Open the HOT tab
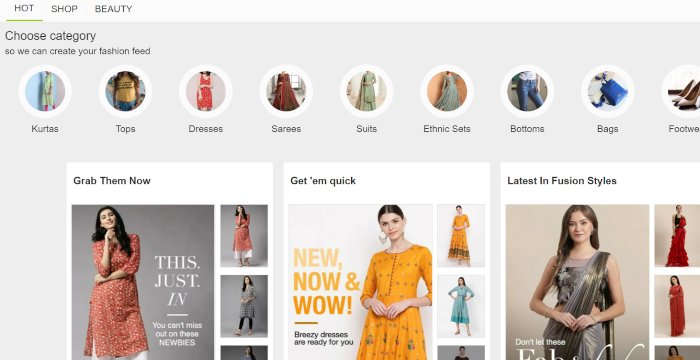This screenshot has height=360, width=700. coord(24,9)
